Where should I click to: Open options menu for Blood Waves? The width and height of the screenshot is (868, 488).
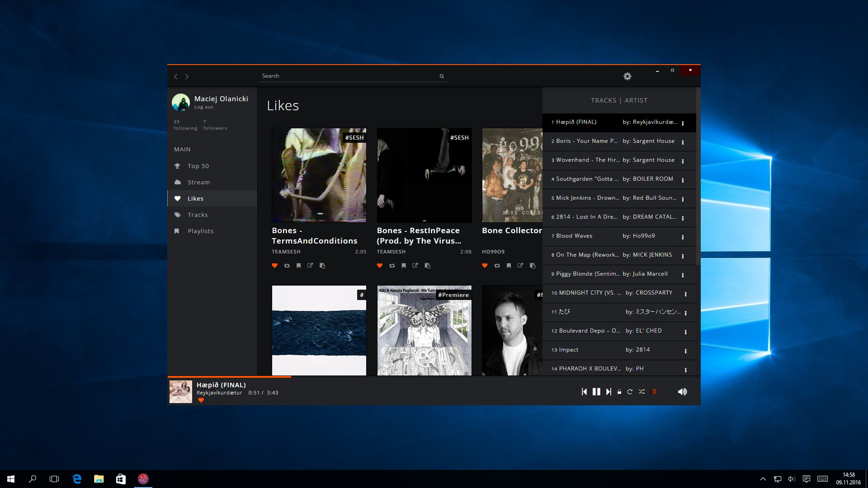[x=683, y=237]
